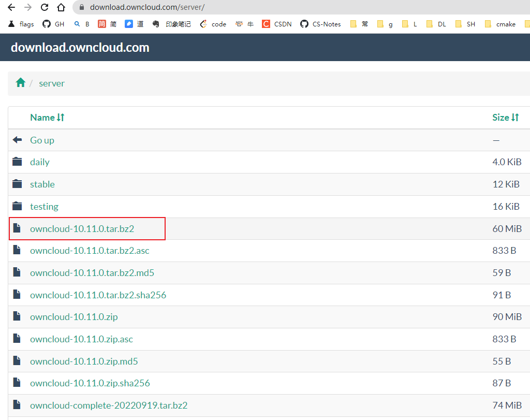This screenshot has height=420, width=530.
Task: Open the GH GitHub bookmark
Action: tap(53, 24)
